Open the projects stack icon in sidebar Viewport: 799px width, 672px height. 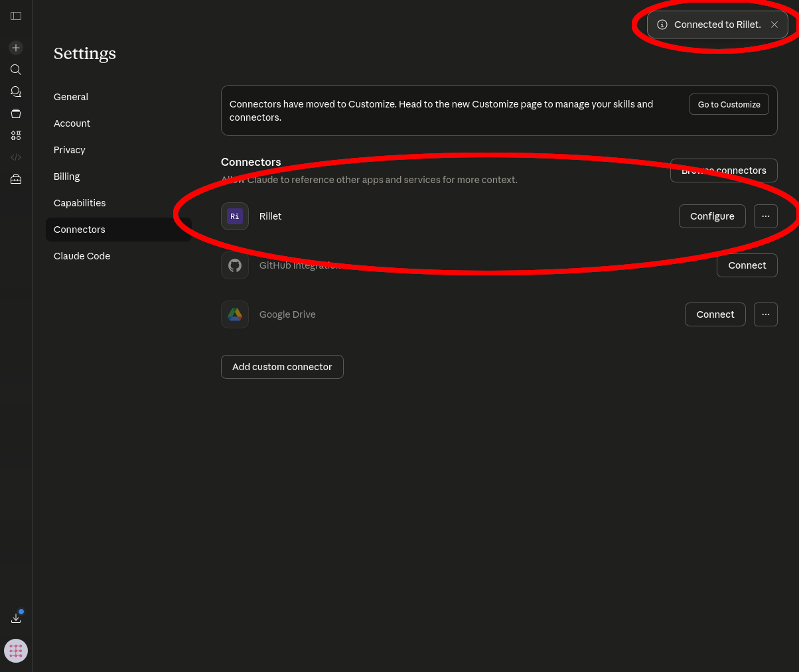coord(16,113)
